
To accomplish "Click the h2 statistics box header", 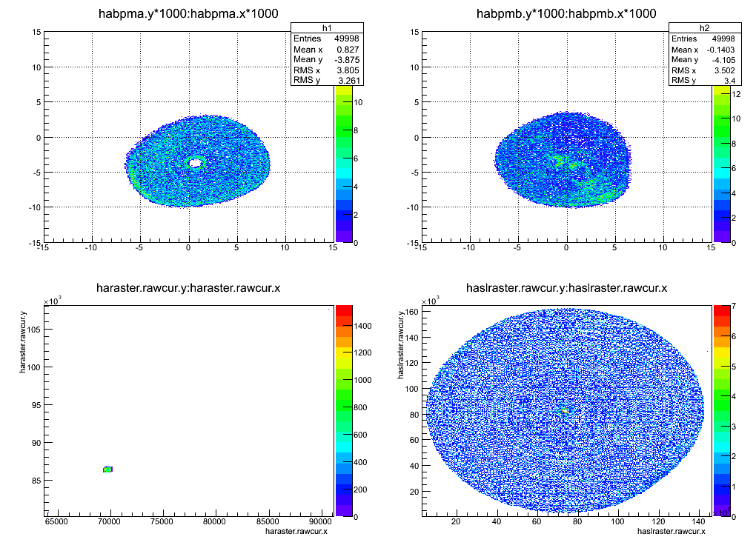I will click(x=705, y=28).
